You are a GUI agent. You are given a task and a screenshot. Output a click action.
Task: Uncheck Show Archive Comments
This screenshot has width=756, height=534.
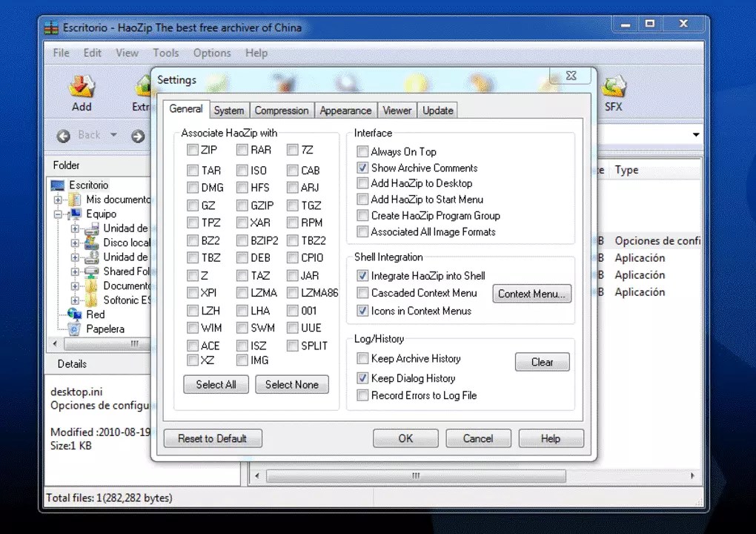pos(362,168)
